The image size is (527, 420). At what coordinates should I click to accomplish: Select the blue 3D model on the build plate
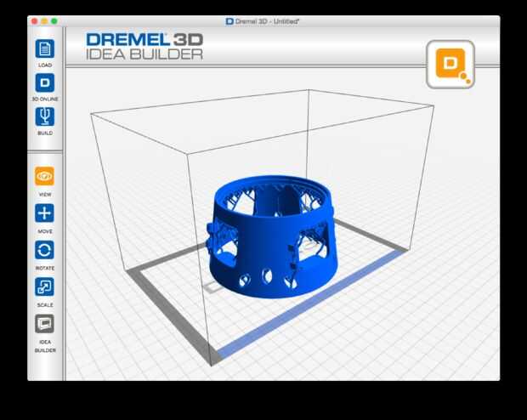coord(272,237)
